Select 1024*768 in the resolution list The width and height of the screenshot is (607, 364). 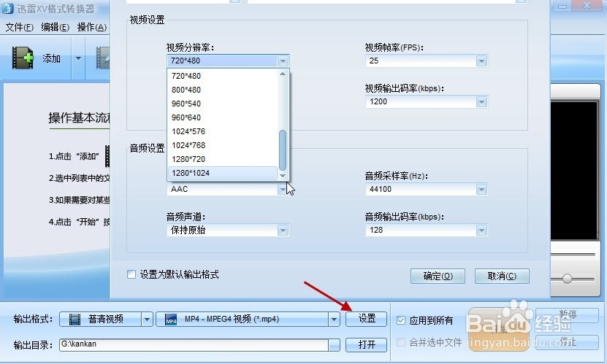tap(223, 145)
